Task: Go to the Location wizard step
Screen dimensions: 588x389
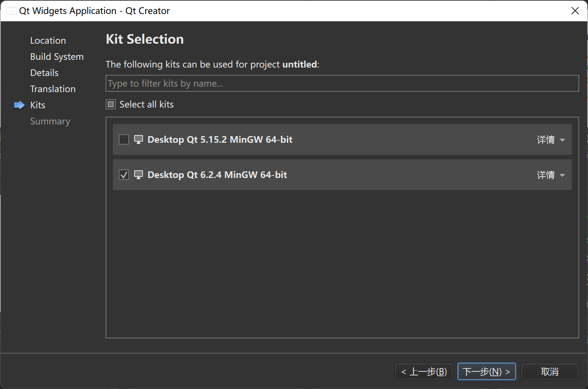Action: (x=48, y=41)
